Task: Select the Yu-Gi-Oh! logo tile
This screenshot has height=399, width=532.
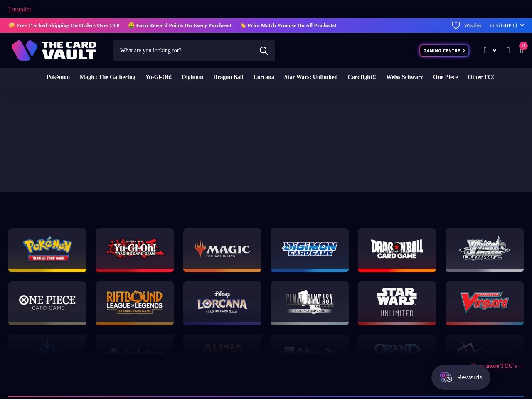Action: [134, 249]
